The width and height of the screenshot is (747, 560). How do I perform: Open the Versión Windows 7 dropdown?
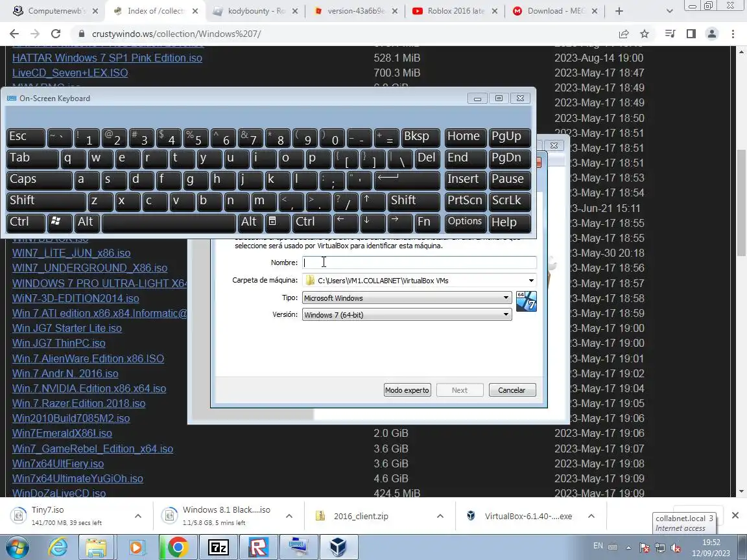(x=407, y=314)
